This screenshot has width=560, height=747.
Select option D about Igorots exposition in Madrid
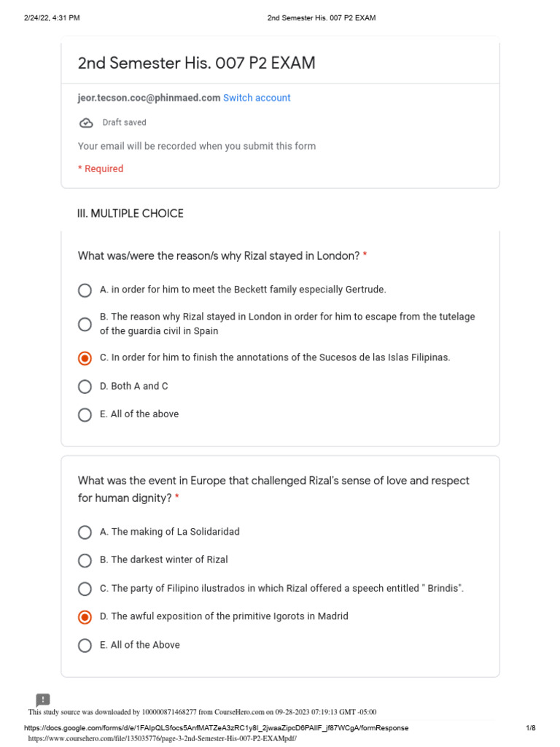coord(85,617)
